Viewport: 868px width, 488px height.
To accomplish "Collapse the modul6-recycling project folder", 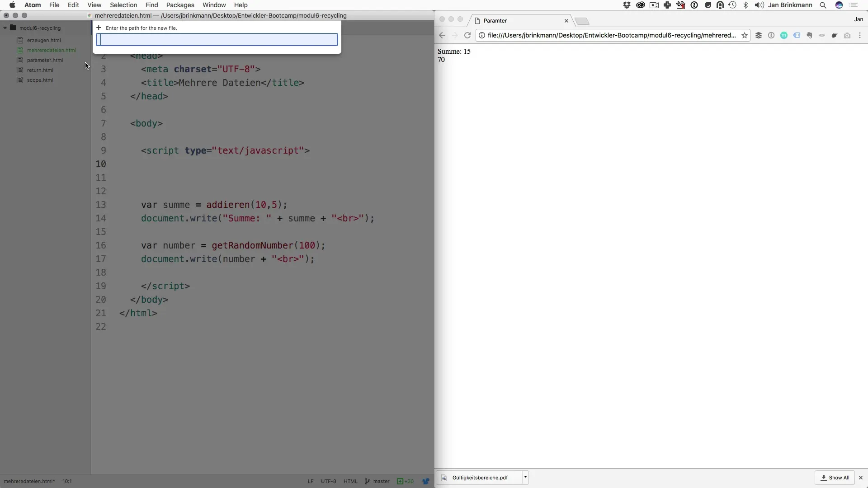I will [x=5, y=28].
